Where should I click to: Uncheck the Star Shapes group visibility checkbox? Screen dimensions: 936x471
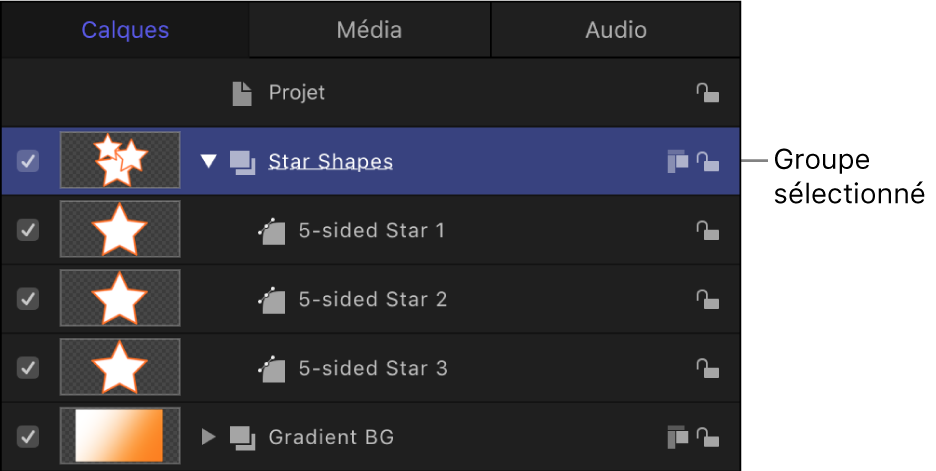coord(29,161)
